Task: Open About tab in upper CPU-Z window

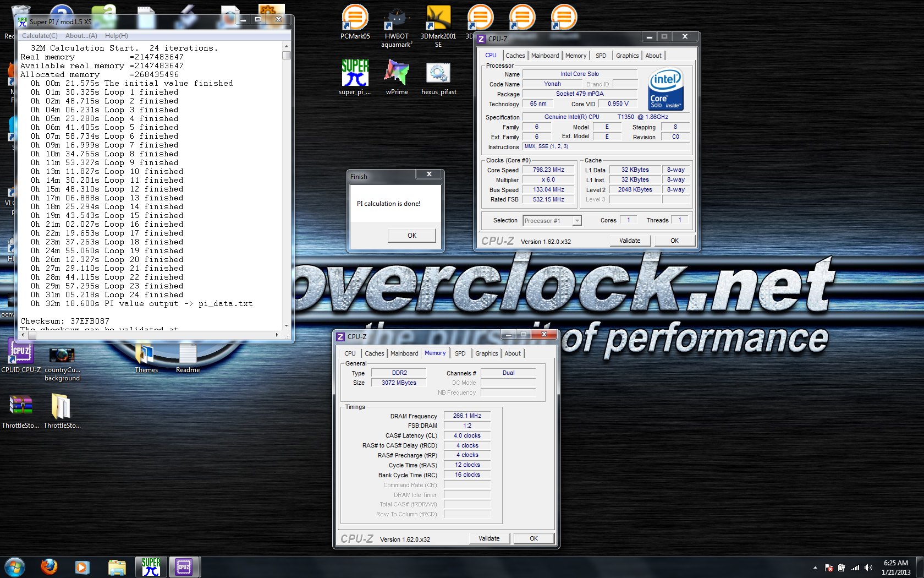Action: (653, 56)
